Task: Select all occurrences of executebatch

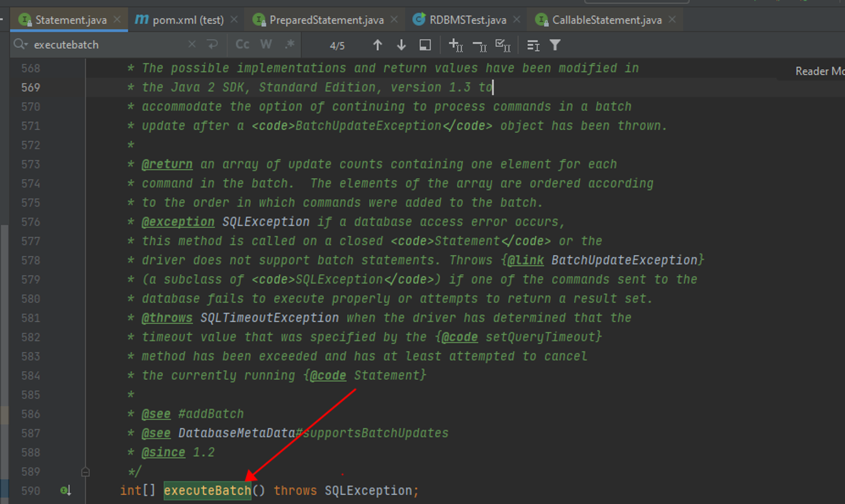Action: (503, 45)
